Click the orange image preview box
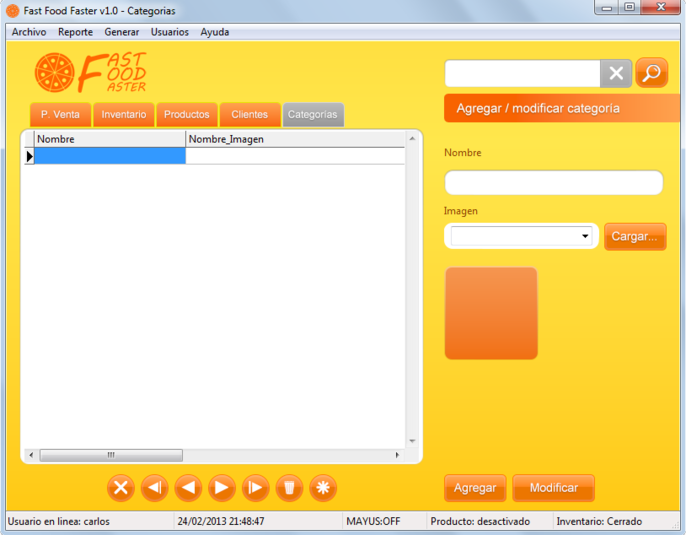This screenshot has width=686, height=535. (x=491, y=313)
